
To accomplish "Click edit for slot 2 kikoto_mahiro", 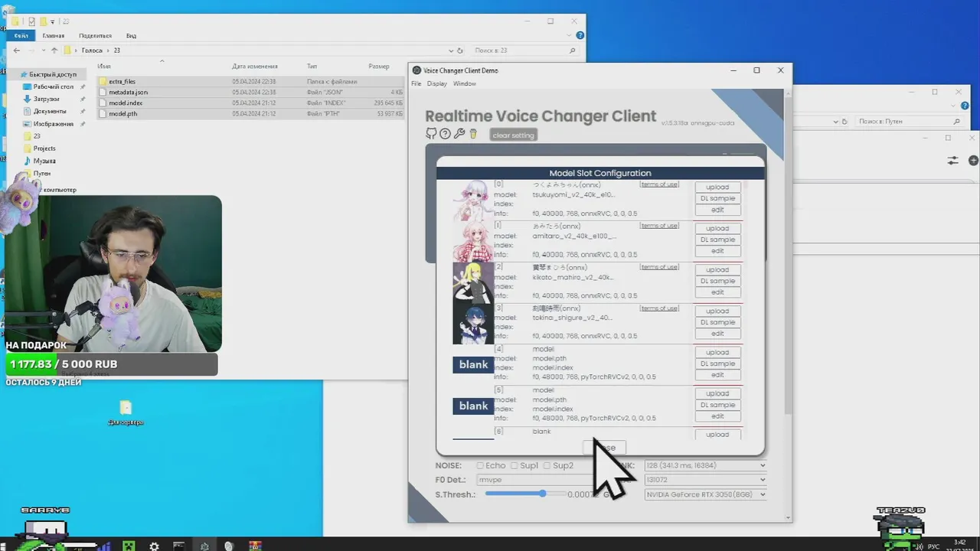I will point(717,292).
